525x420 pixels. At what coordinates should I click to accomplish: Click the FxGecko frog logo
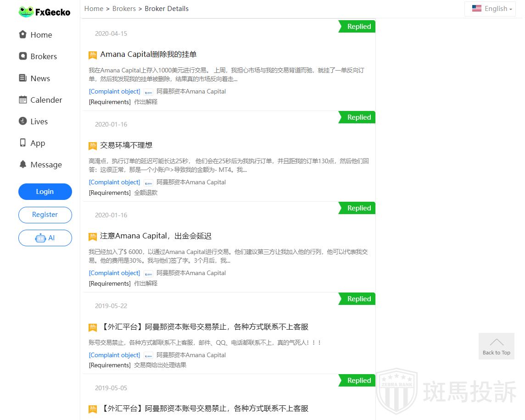pos(27,11)
